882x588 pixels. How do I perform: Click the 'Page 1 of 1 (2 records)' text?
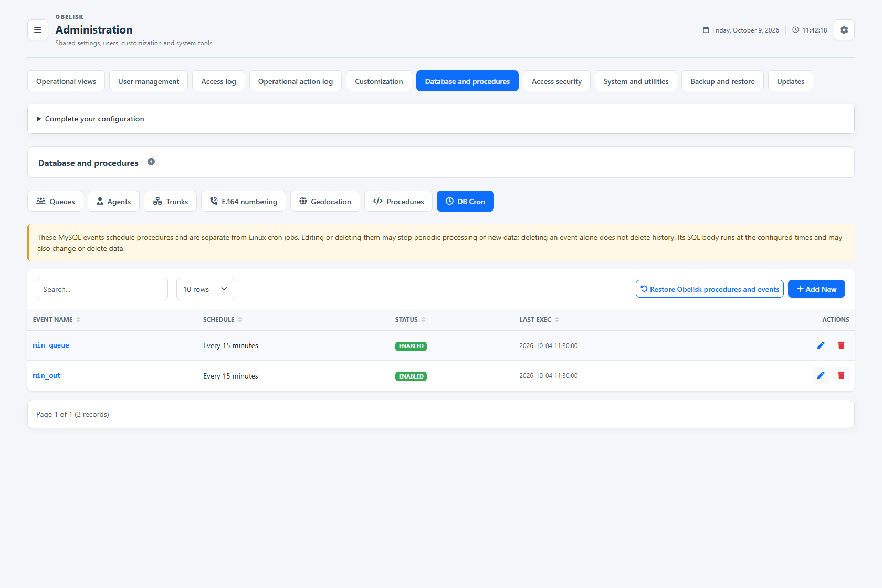tap(72, 414)
